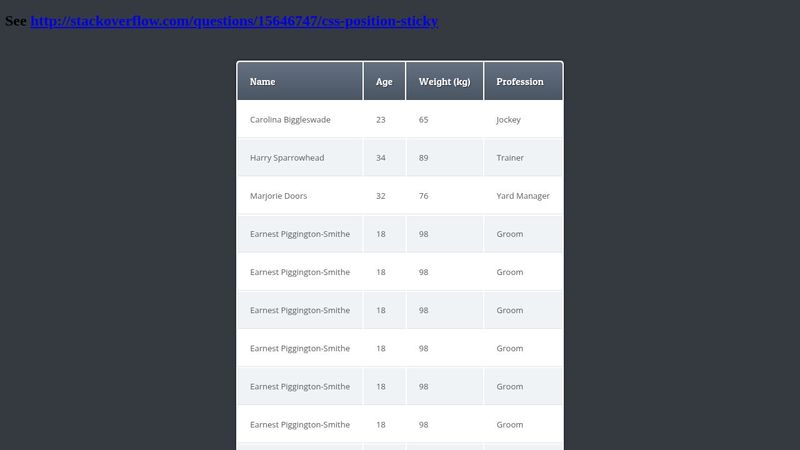Viewport: 800px width, 450px height.
Task: Click the Name column header
Action: pos(300,81)
